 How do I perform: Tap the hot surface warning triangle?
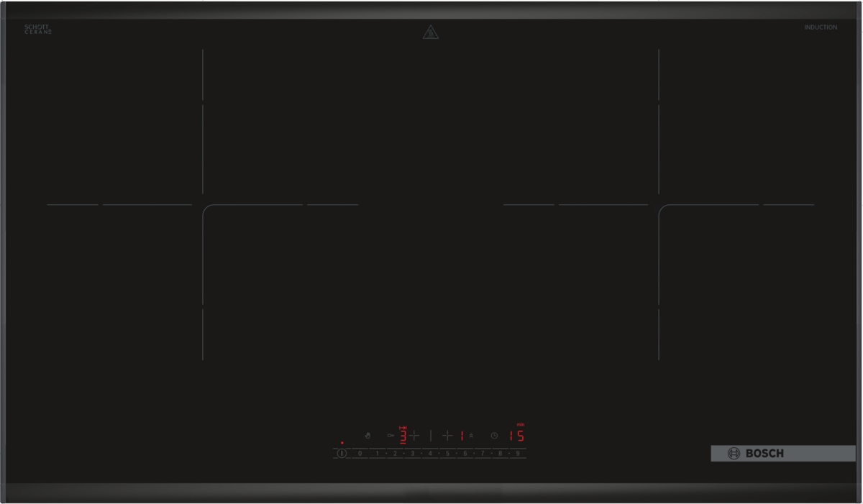pos(430,32)
